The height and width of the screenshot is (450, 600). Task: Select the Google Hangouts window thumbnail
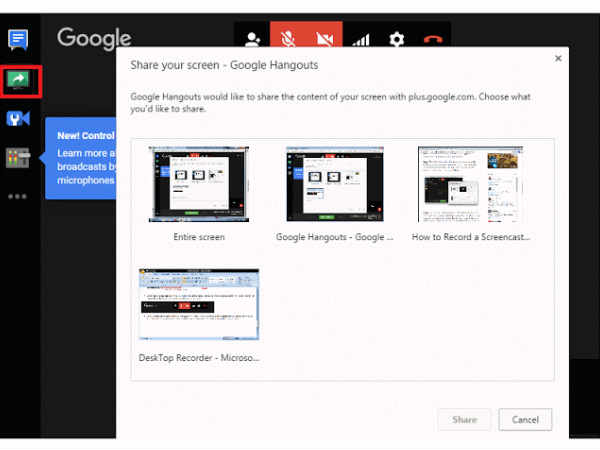pos(334,185)
